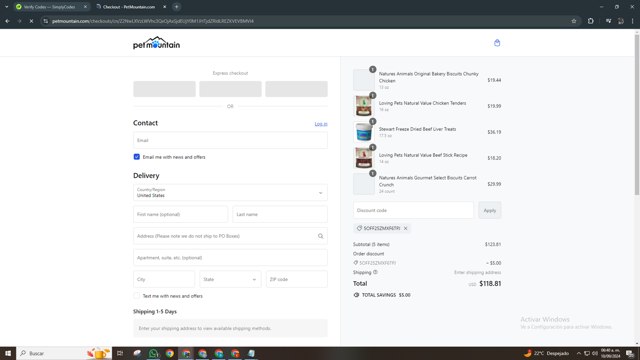640x360 pixels.
Task: Open a new browser tab
Action: coord(176,7)
